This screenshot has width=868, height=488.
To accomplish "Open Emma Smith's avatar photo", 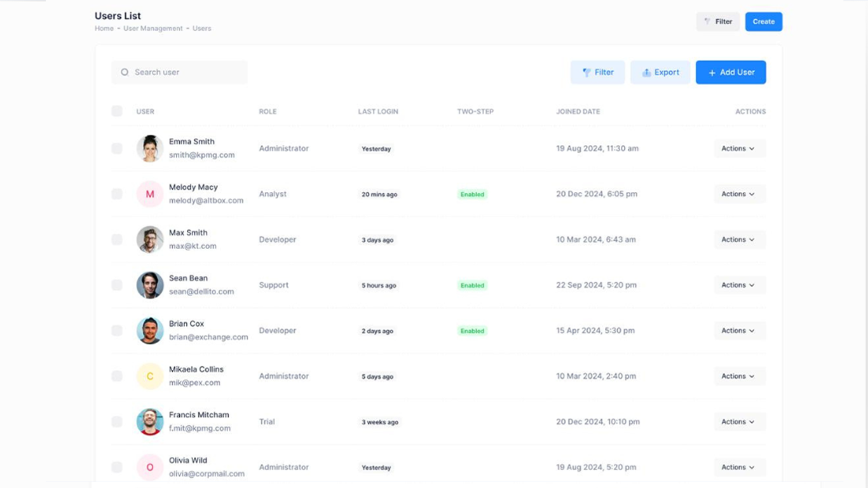I will [150, 149].
